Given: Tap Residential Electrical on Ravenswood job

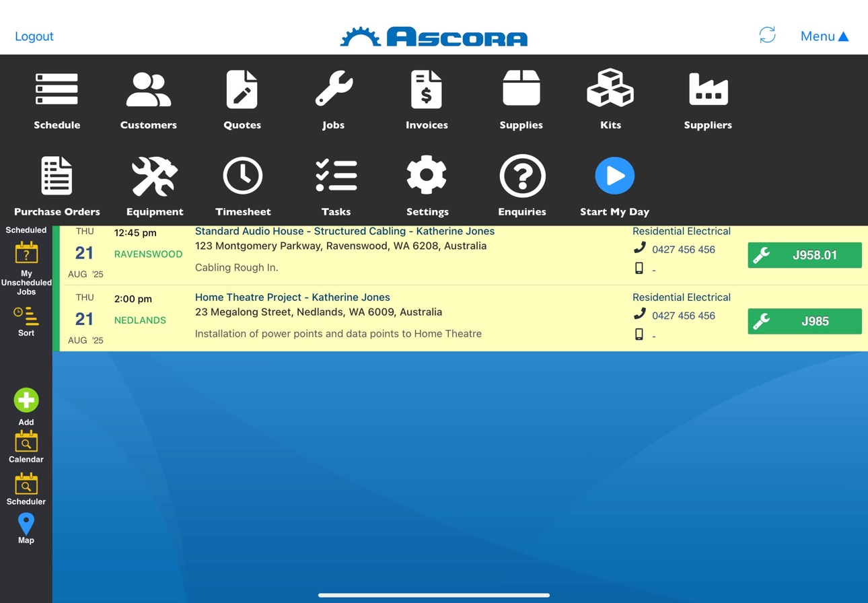Looking at the screenshot, I should 681,231.
